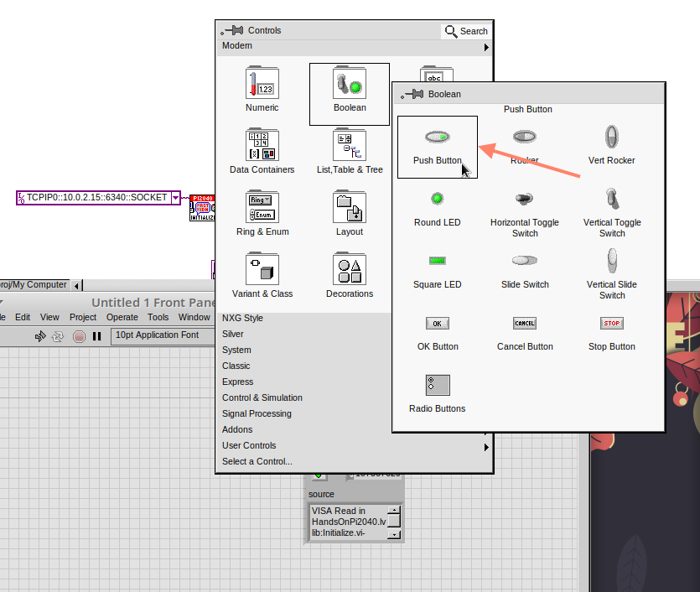700x592 pixels.
Task: Click the Run Continuously toolbar button
Action: click(58, 336)
